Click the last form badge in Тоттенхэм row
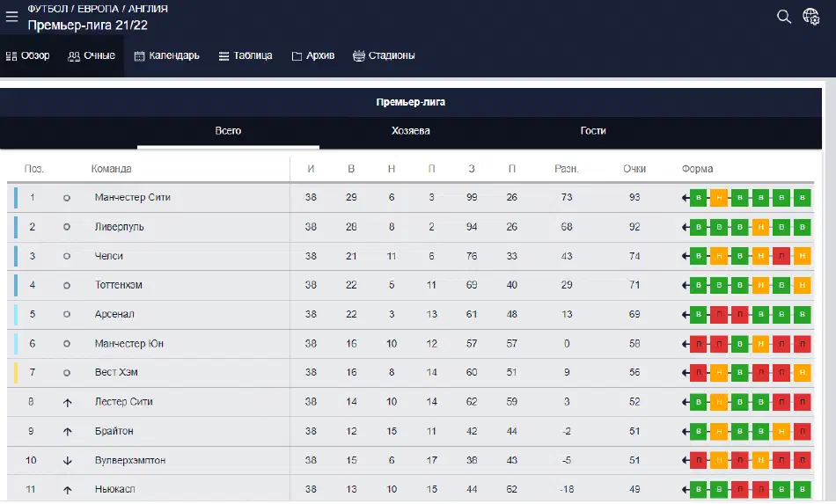Viewport: 836px width, 504px height. point(802,285)
